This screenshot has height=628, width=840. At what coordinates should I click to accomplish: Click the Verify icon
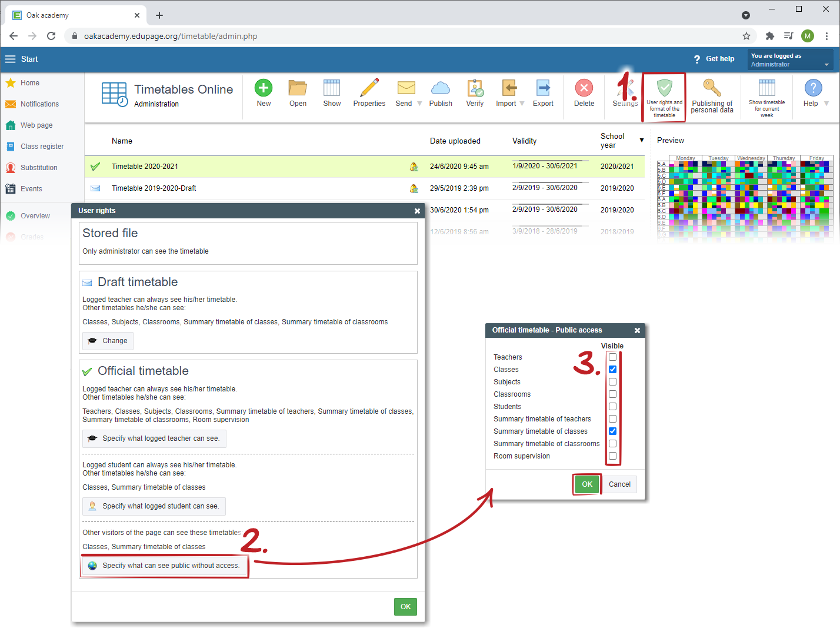(x=475, y=88)
